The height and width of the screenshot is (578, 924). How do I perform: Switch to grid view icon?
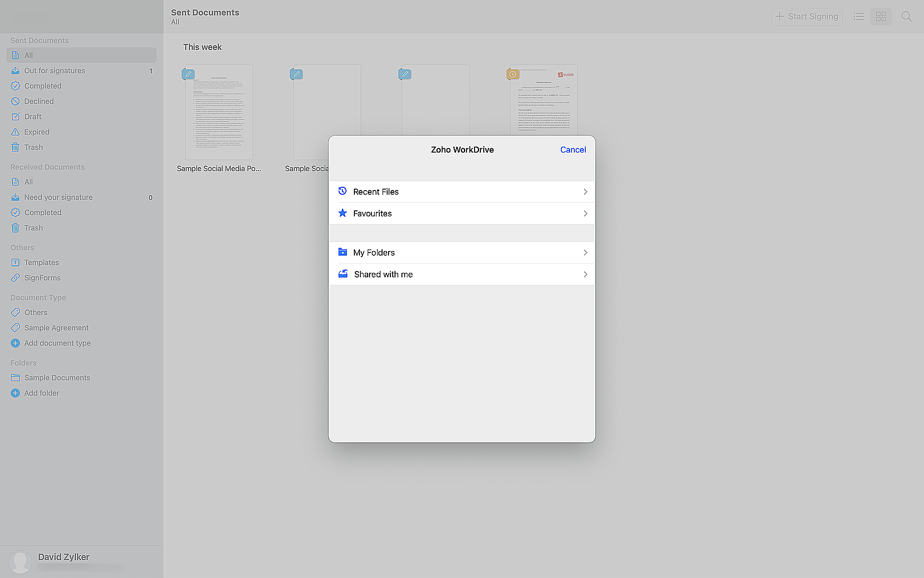click(x=881, y=17)
